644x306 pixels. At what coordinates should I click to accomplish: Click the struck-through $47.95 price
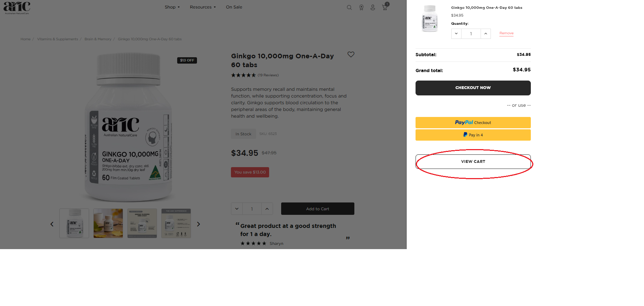[x=269, y=153]
